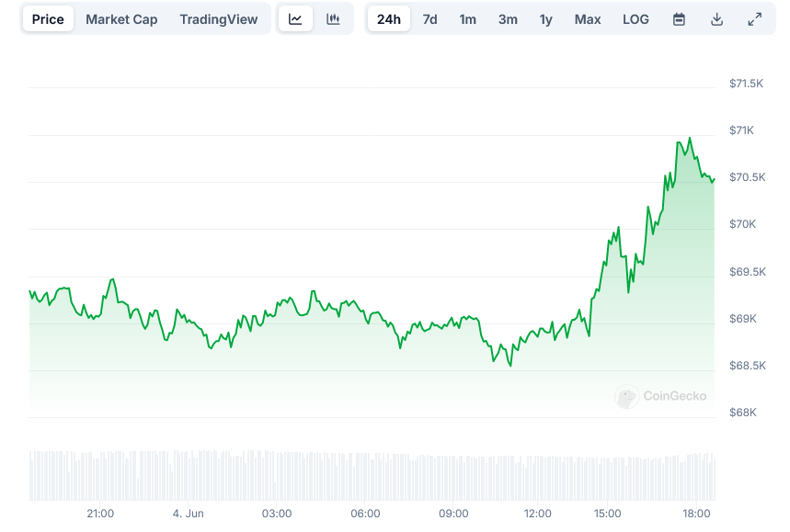Choose the 3m time range
The width and height of the screenshot is (790, 532).
508,19
